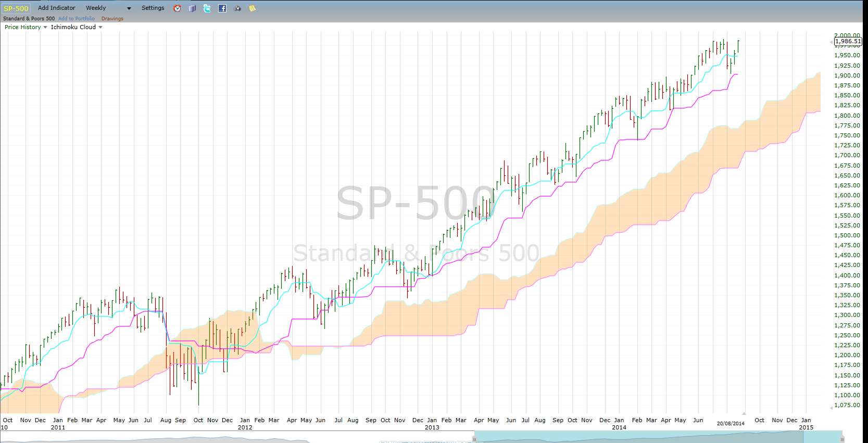868x443 pixels.
Task: Click the highlighted range navigator area
Action: pos(658,437)
